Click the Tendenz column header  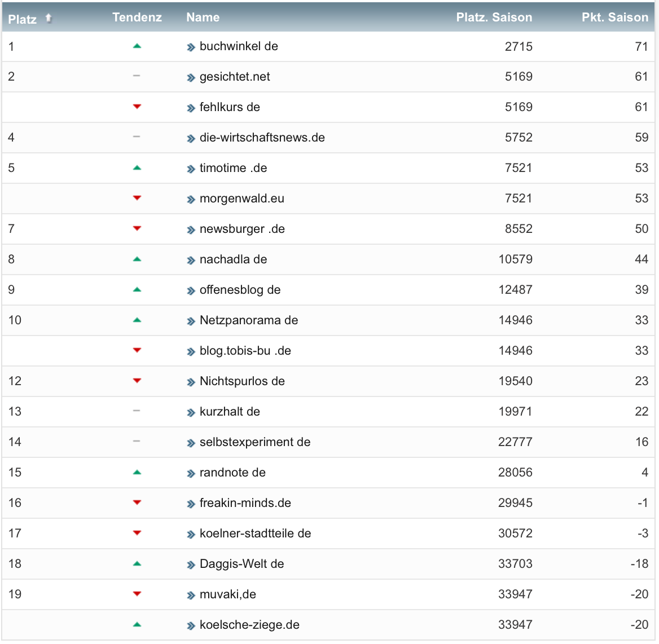pyautogui.click(x=137, y=17)
